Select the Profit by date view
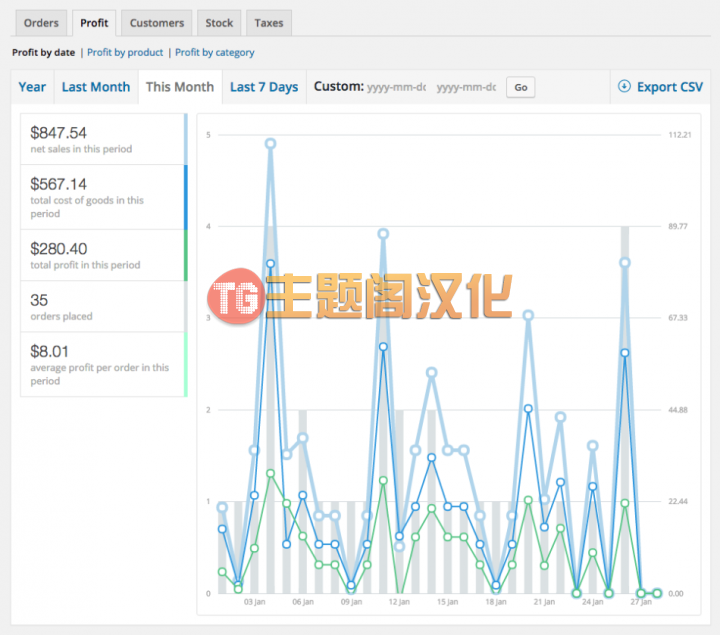The width and height of the screenshot is (720, 635). tap(43, 52)
